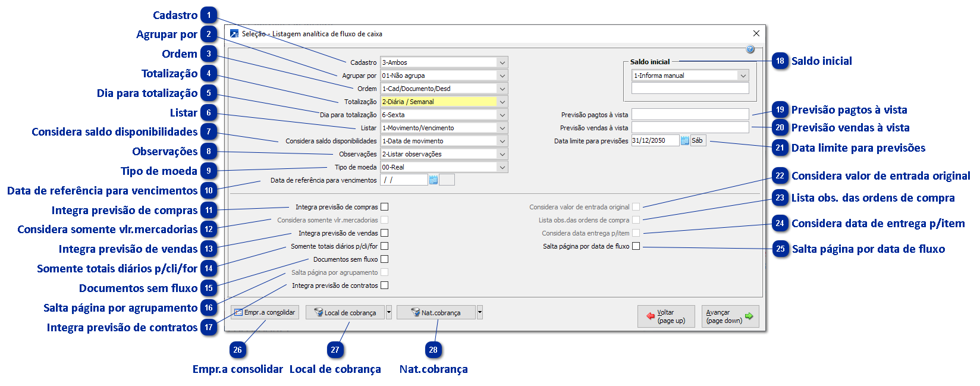This screenshot has width=980, height=386.
Task: Toggle Salta página por agrupamento checkbox
Action: 384,272
